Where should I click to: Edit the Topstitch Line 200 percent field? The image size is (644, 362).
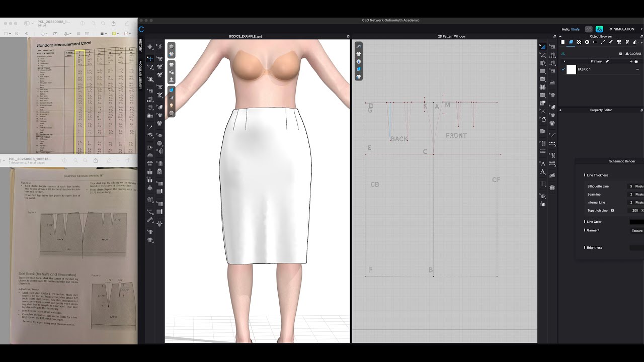[636, 210]
